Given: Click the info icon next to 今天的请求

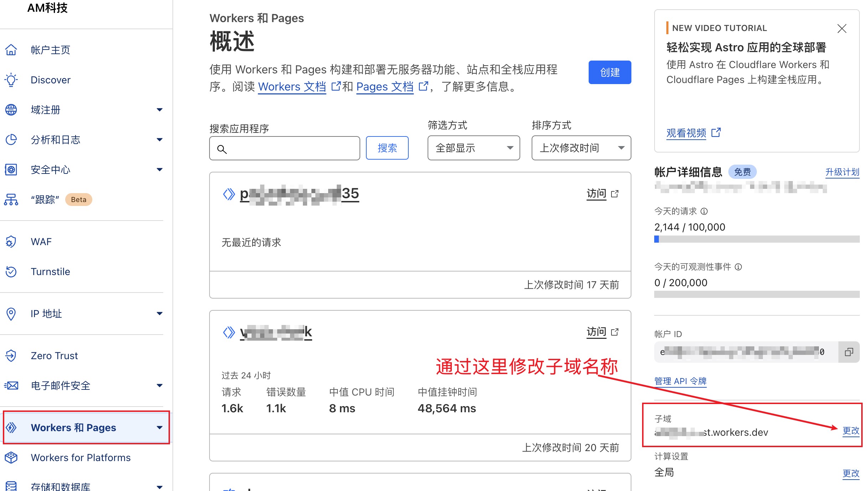Looking at the screenshot, I should pyautogui.click(x=704, y=211).
